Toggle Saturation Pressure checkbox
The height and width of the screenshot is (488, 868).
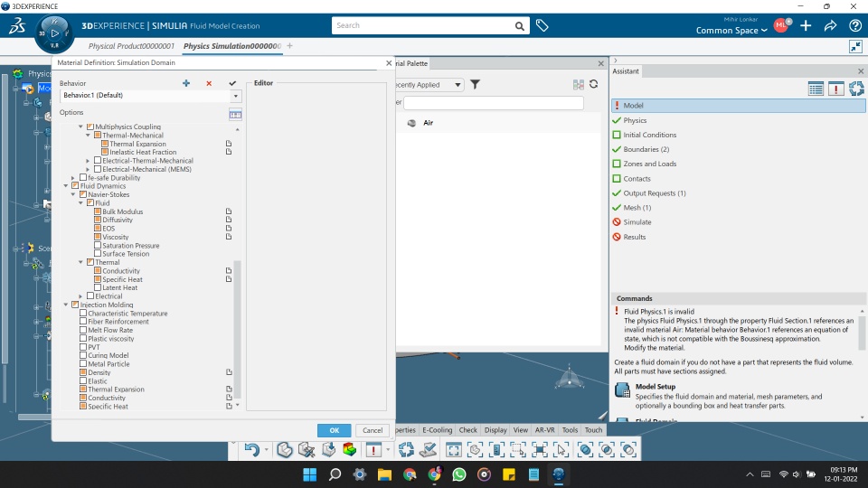click(98, 245)
